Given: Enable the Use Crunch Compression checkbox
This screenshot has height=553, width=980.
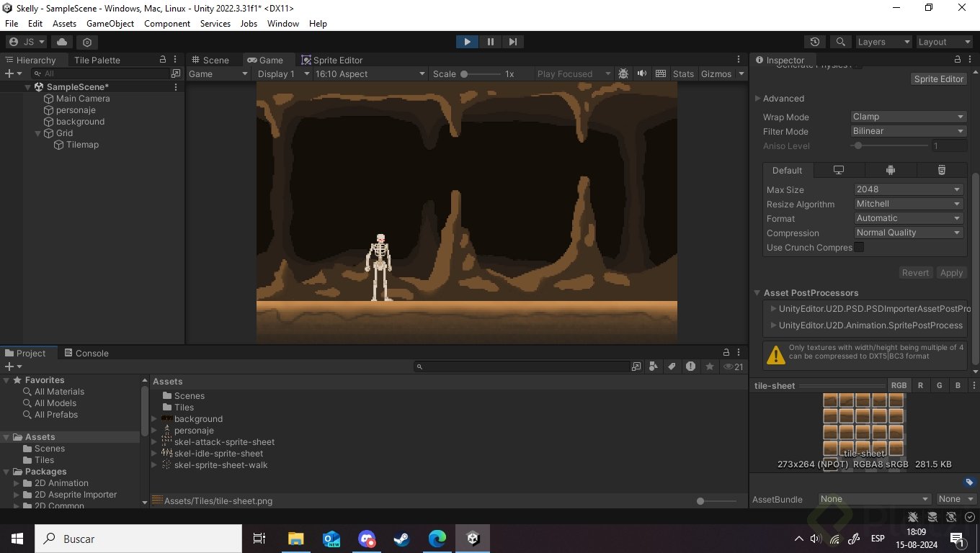Looking at the screenshot, I should [859, 247].
